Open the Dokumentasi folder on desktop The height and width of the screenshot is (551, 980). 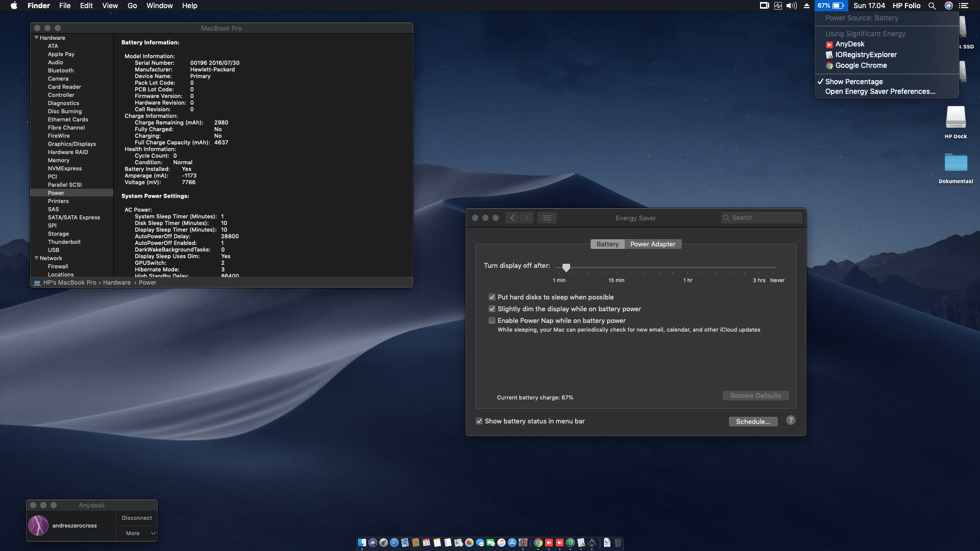pyautogui.click(x=955, y=163)
